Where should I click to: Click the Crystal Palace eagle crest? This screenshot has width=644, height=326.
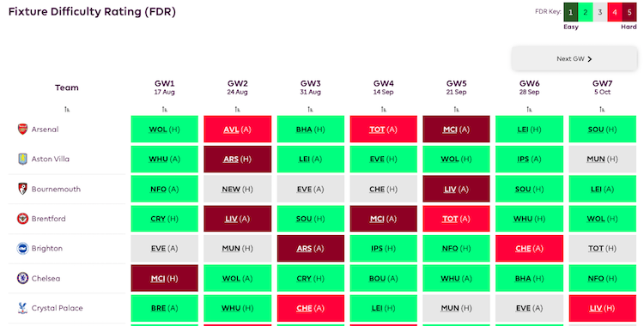pyautogui.click(x=22, y=308)
